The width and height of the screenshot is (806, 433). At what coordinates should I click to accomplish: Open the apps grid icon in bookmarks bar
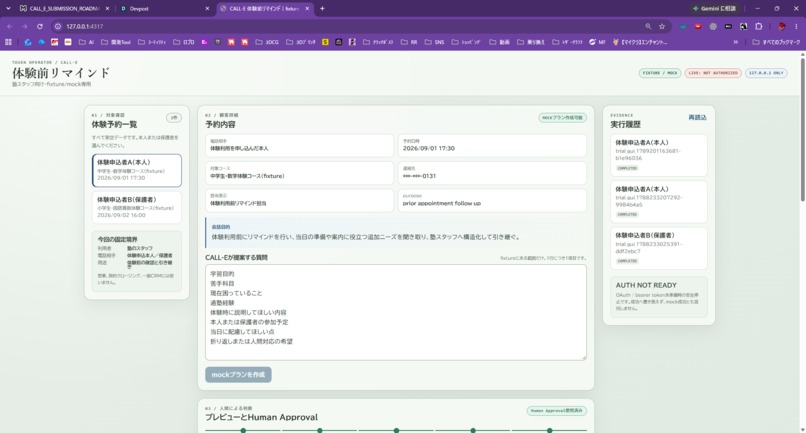tap(8, 42)
